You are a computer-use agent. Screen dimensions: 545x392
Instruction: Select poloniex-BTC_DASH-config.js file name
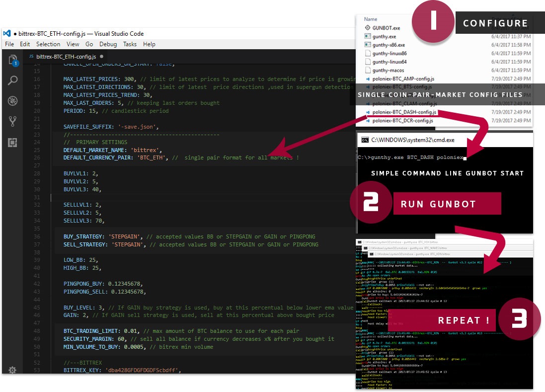coord(404,112)
